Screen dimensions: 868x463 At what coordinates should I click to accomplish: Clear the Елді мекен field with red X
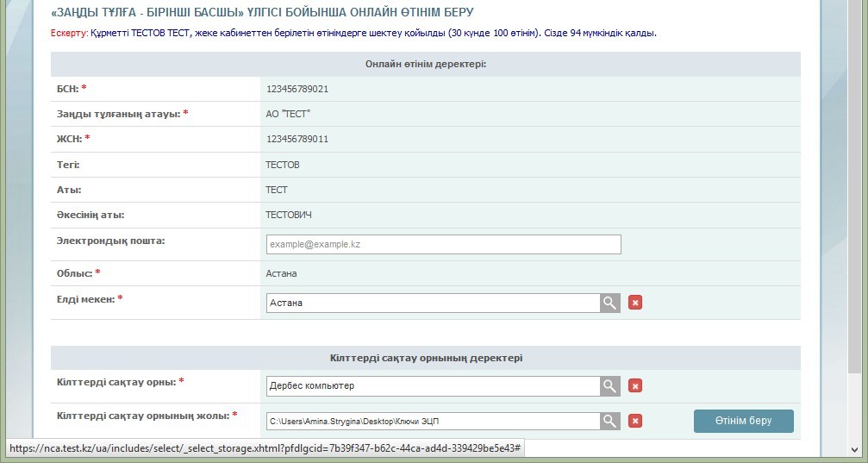pyautogui.click(x=635, y=303)
